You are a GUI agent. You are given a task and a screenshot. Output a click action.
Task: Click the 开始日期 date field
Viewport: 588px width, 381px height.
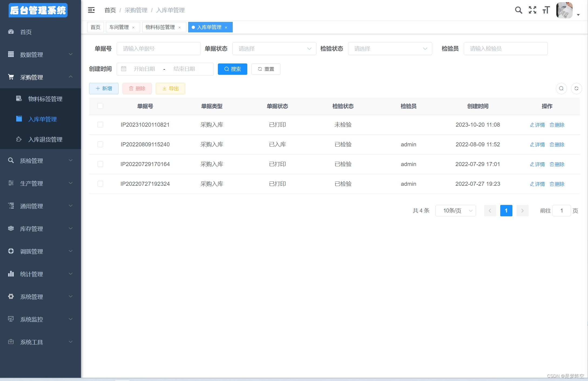144,69
